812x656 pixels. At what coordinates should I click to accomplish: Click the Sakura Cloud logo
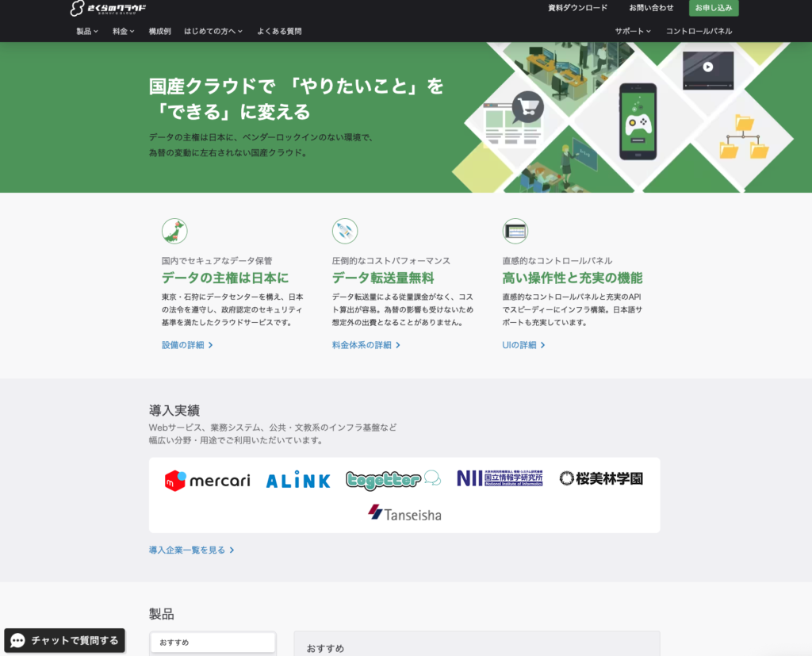(108, 9)
